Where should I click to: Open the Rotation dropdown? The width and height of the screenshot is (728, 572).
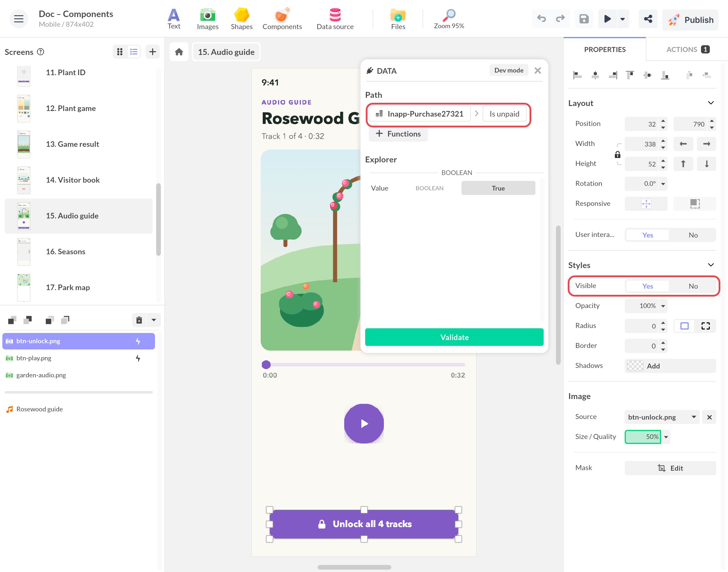pyautogui.click(x=663, y=184)
